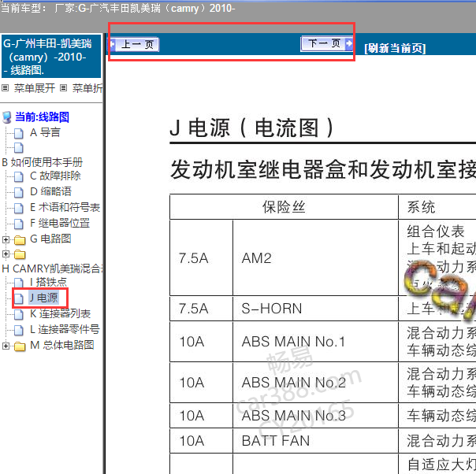Image resolution: width=476 pixels, height=474 pixels.
Task: Click the computer icon beside 当前:线路图
Action: click(6, 117)
